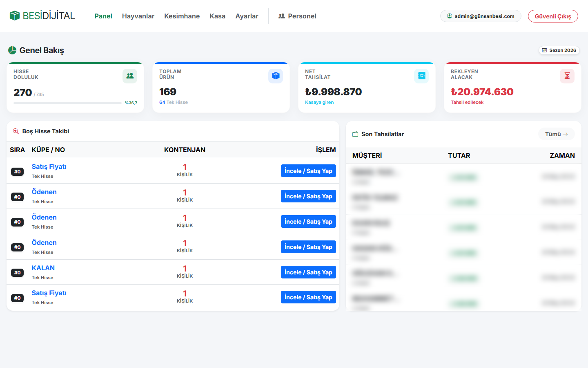Click the KÜPE / NO column header
This screenshot has height=368, width=588.
(x=48, y=150)
